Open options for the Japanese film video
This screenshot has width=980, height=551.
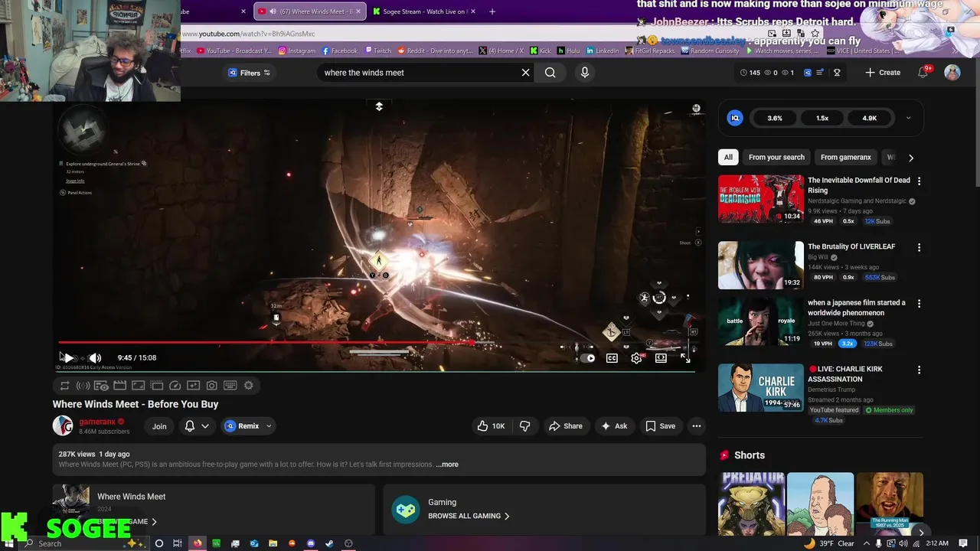[919, 304]
